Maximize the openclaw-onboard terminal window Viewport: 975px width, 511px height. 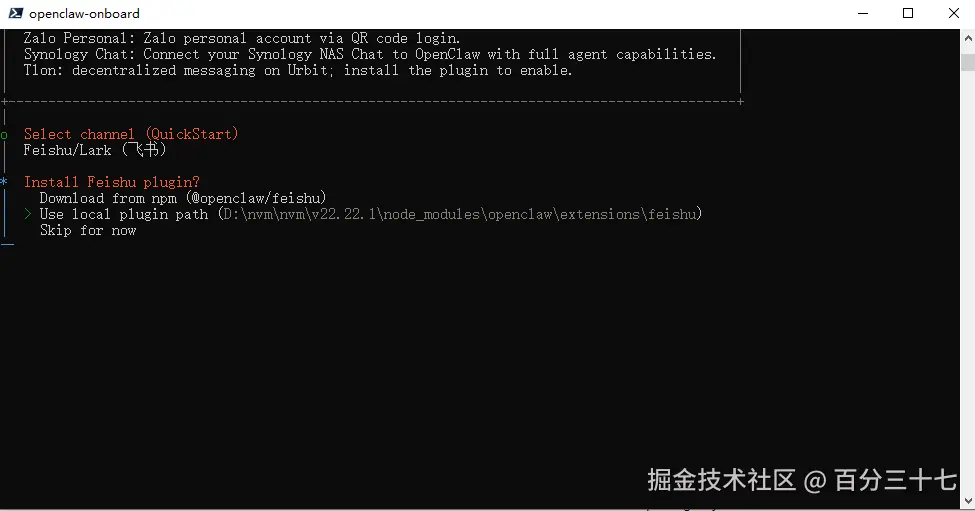908,13
